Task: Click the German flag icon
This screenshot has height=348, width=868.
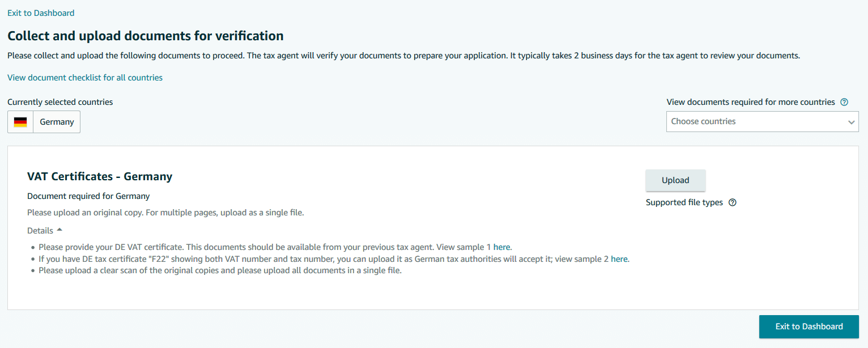Action: (20, 122)
